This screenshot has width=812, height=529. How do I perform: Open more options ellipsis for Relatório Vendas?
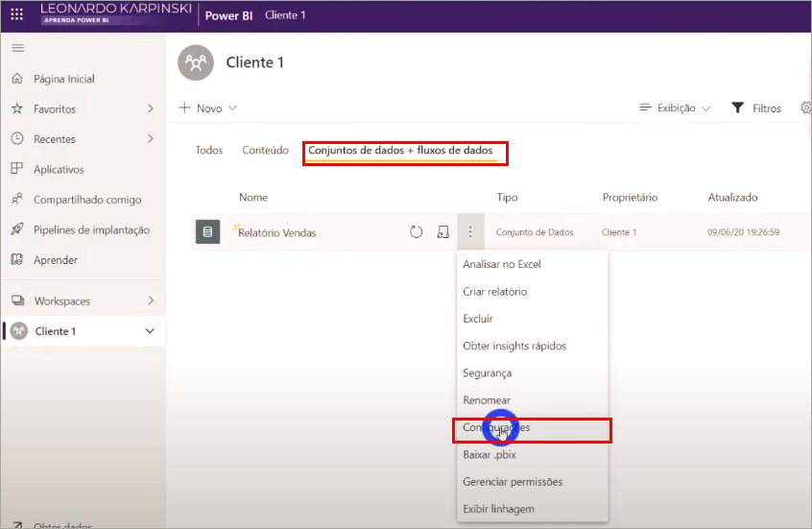coord(470,231)
